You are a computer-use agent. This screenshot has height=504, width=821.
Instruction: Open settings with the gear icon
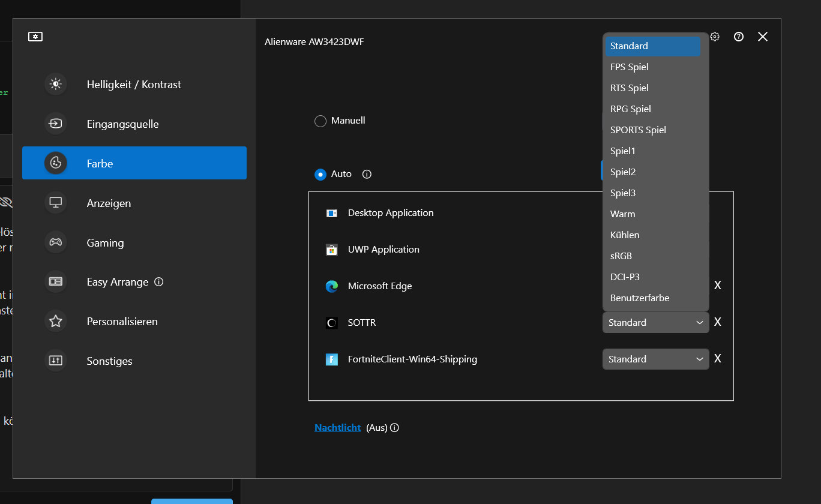click(715, 37)
